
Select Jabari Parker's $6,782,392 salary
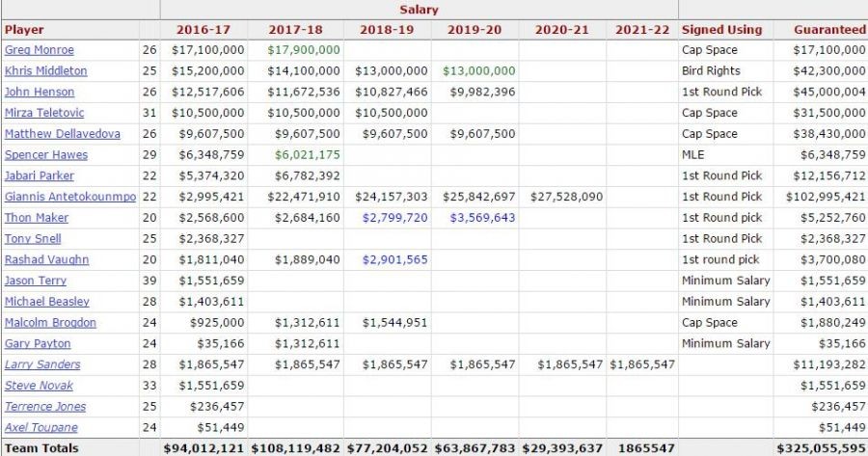coord(308,176)
